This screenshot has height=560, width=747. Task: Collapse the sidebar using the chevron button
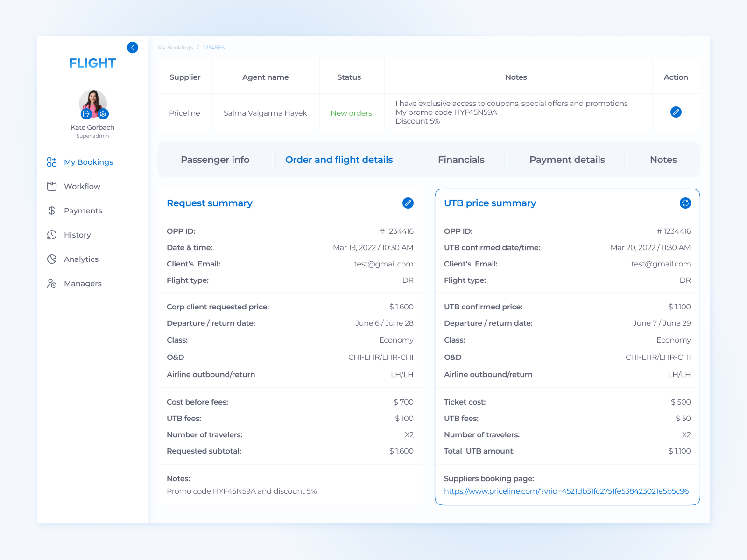point(133,47)
